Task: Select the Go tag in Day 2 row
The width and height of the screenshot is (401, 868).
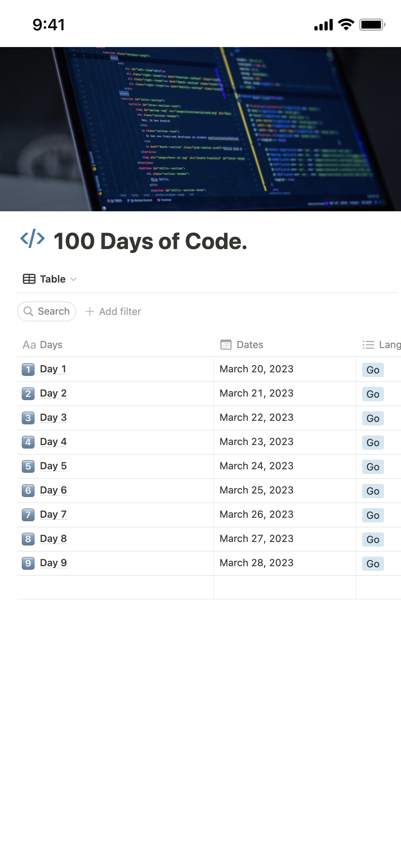Action: 373,394
